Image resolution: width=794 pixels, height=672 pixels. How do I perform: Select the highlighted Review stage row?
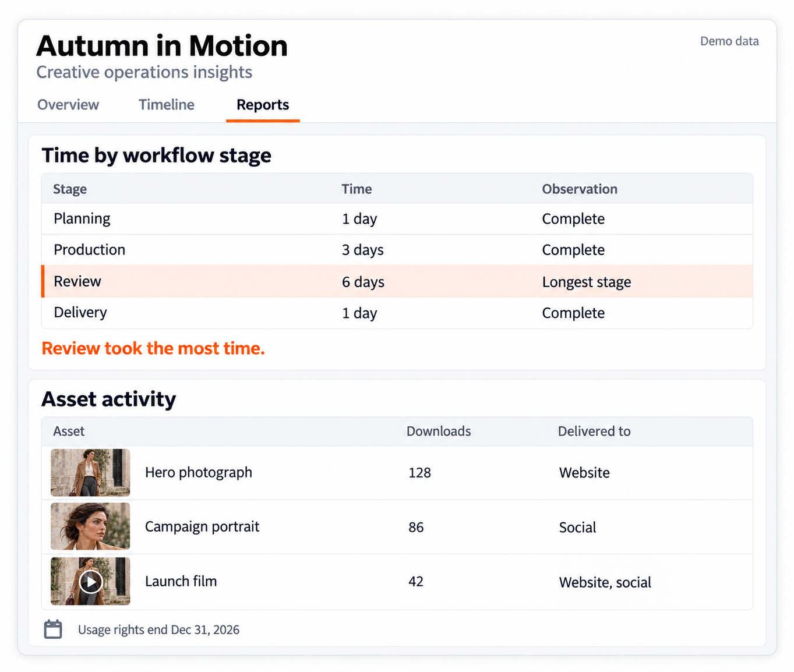point(397,281)
